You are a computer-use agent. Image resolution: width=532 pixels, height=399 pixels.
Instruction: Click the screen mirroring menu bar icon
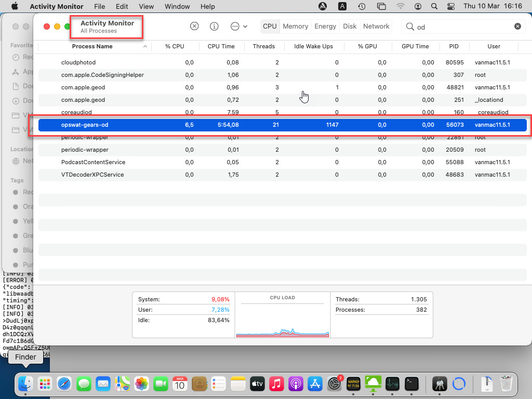(381, 6)
